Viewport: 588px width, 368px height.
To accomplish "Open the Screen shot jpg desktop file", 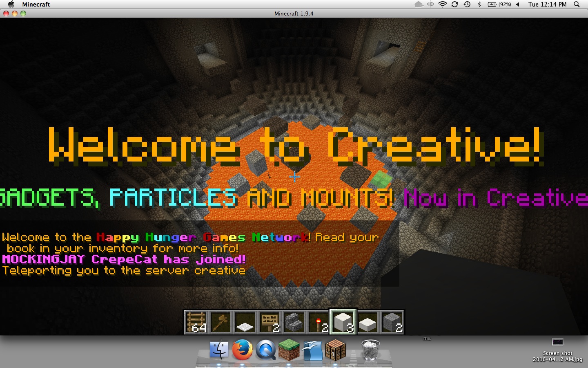I will (x=557, y=350).
